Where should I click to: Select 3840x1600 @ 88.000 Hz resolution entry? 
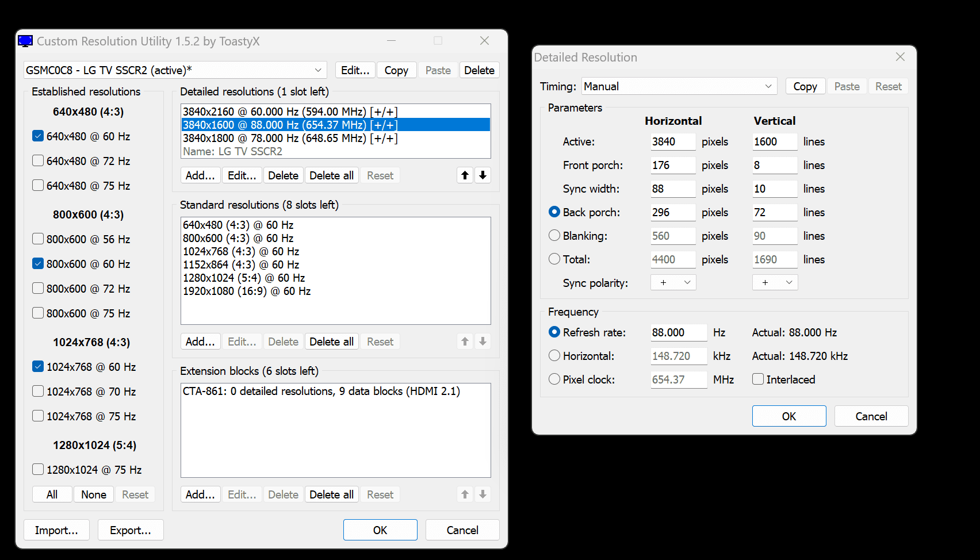(336, 125)
